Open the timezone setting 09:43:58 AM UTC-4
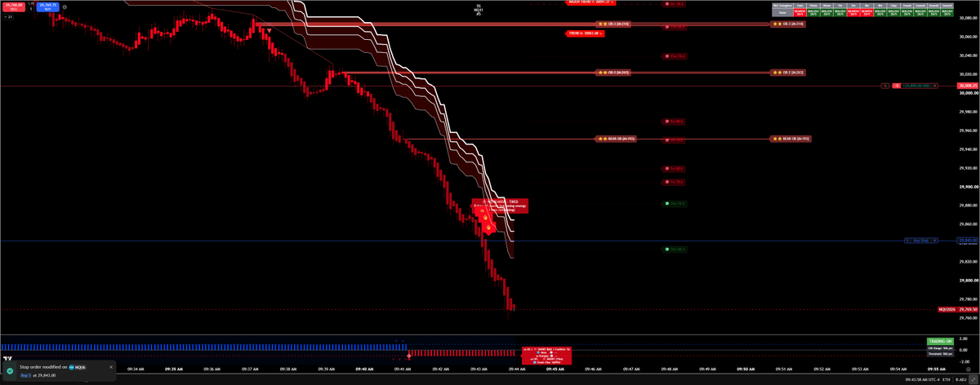The height and width of the screenshot is (385, 980). click(x=924, y=379)
